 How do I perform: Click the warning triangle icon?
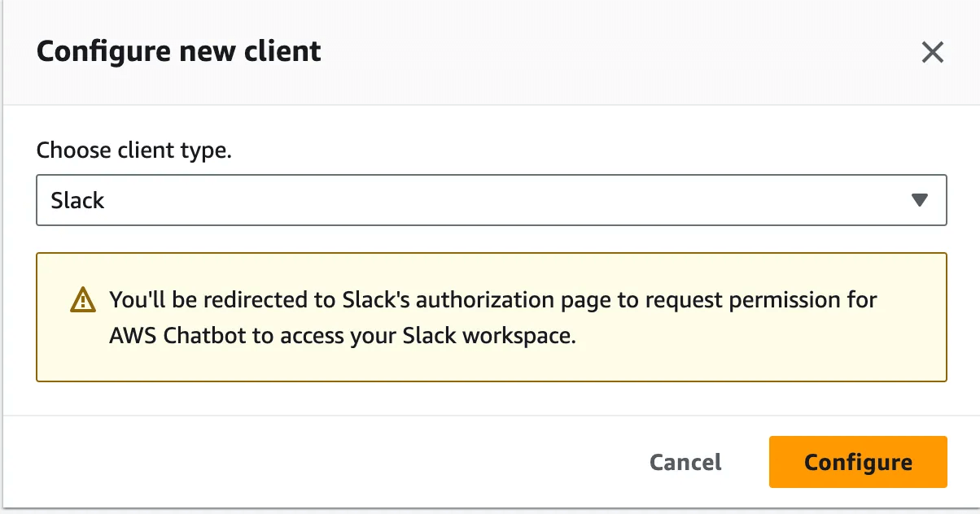(83, 301)
